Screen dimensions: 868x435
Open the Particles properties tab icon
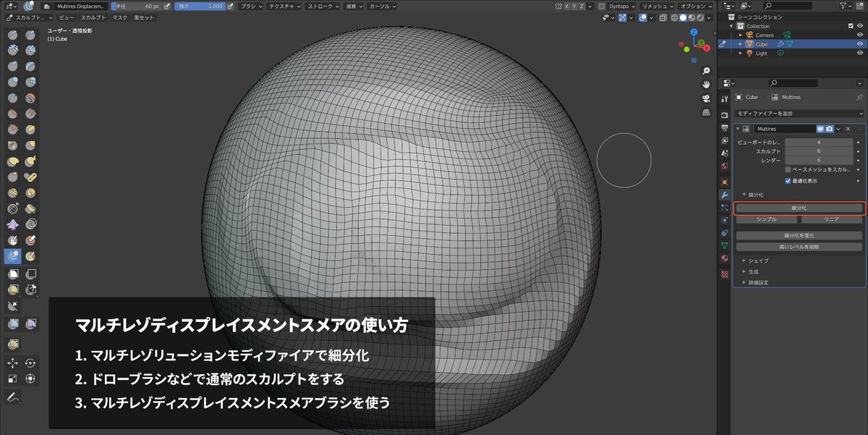click(x=725, y=208)
